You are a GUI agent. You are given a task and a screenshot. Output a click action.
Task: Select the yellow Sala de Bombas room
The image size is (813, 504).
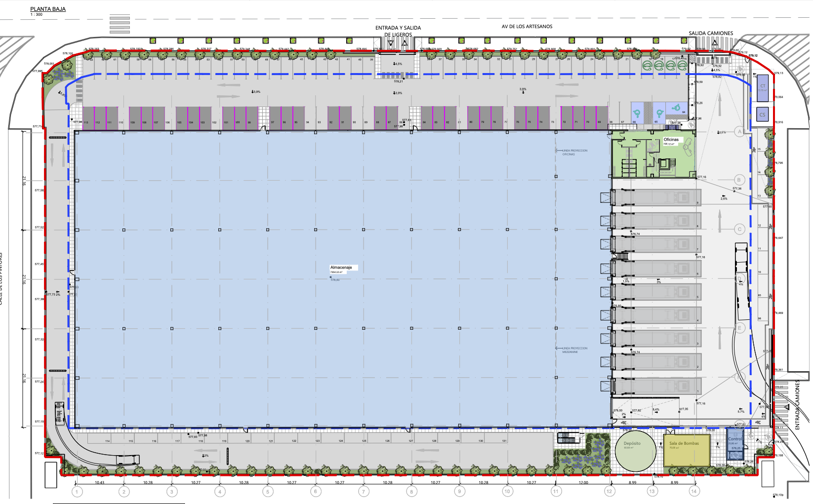pos(687,450)
